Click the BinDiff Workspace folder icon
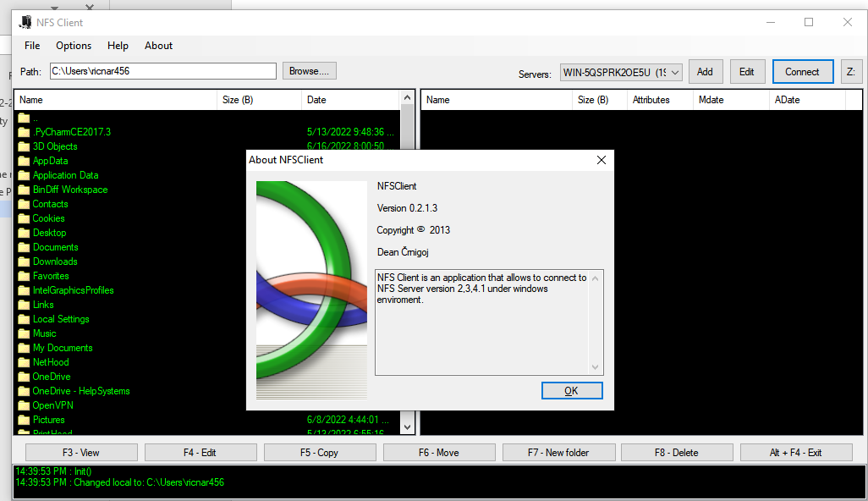This screenshot has height=501, width=868. point(24,190)
